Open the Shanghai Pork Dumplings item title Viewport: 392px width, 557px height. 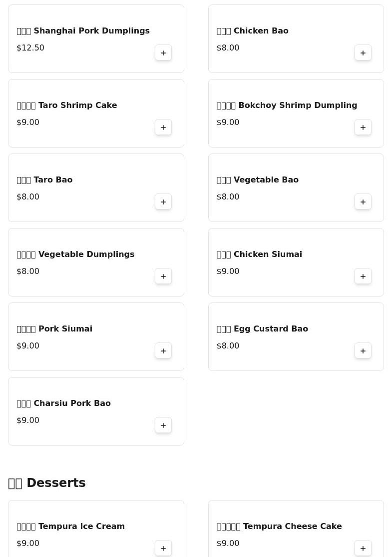point(83,31)
